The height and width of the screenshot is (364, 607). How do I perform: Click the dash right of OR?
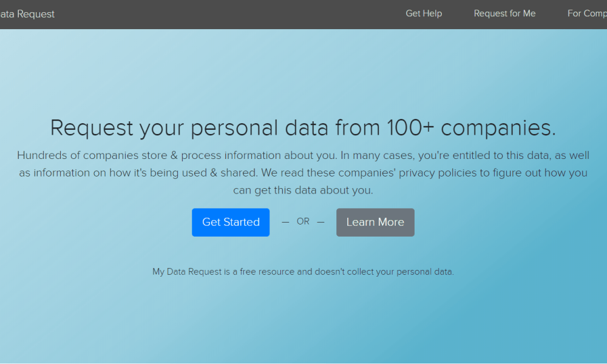point(320,222)
